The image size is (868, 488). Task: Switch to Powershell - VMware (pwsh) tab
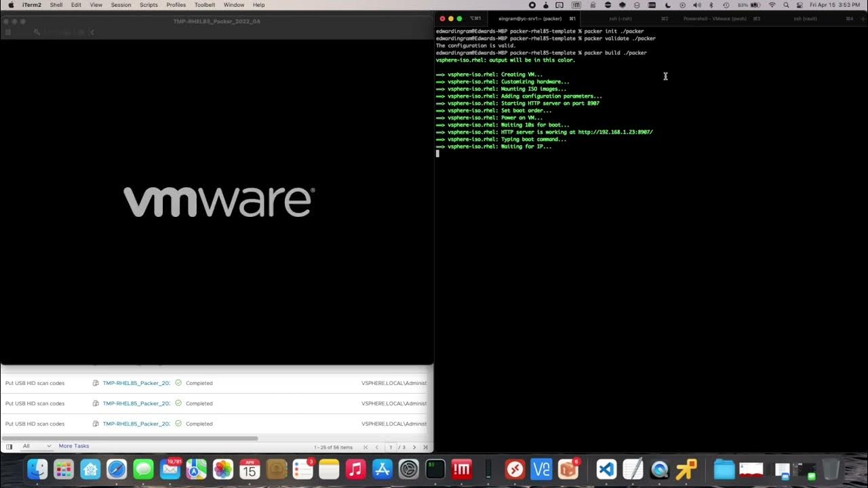tap(720, 18)
